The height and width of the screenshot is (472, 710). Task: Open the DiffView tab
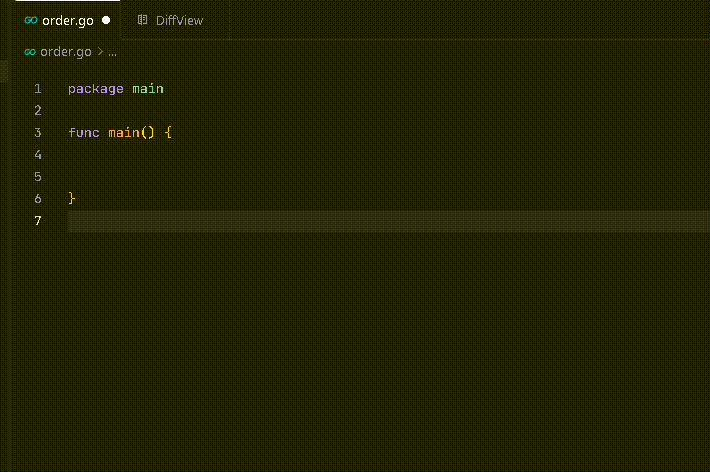[179, 20]
